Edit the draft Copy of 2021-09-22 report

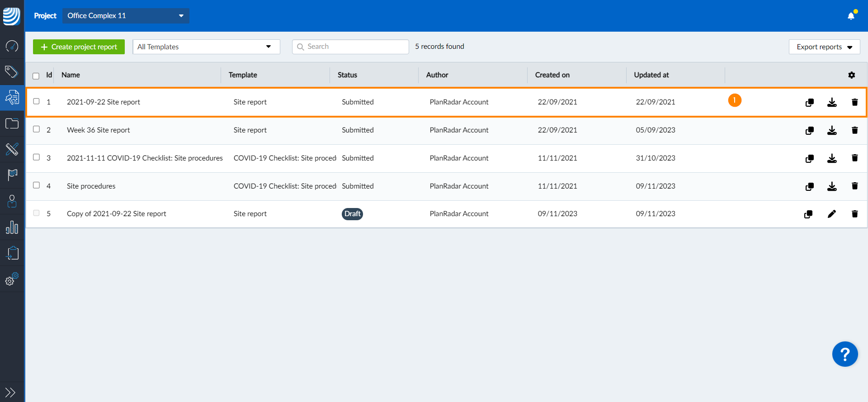click(831, 214)
